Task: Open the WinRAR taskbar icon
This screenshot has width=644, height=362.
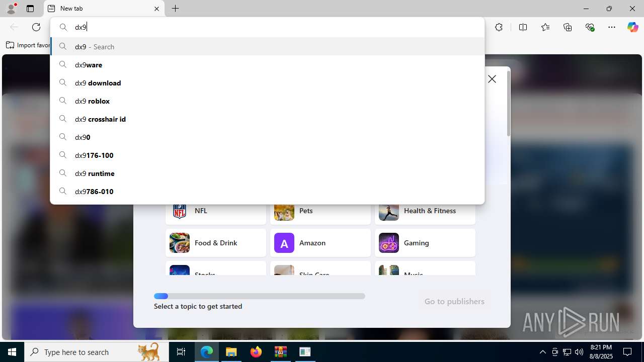Action: 280,352
